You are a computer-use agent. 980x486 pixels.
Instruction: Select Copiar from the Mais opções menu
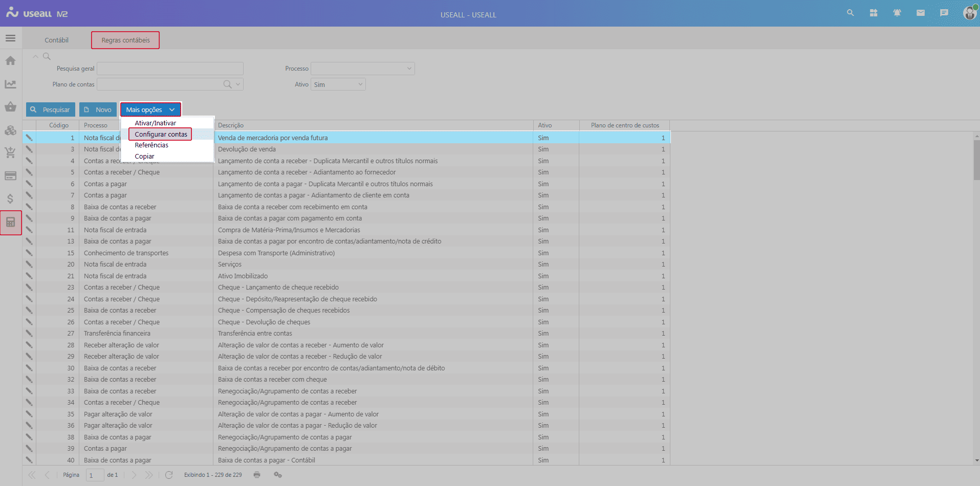[145, 156]
